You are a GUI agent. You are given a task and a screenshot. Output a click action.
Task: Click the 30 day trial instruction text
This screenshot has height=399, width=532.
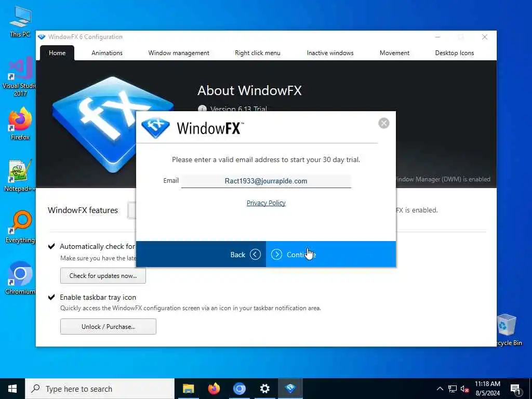click(x=266, y=160)
